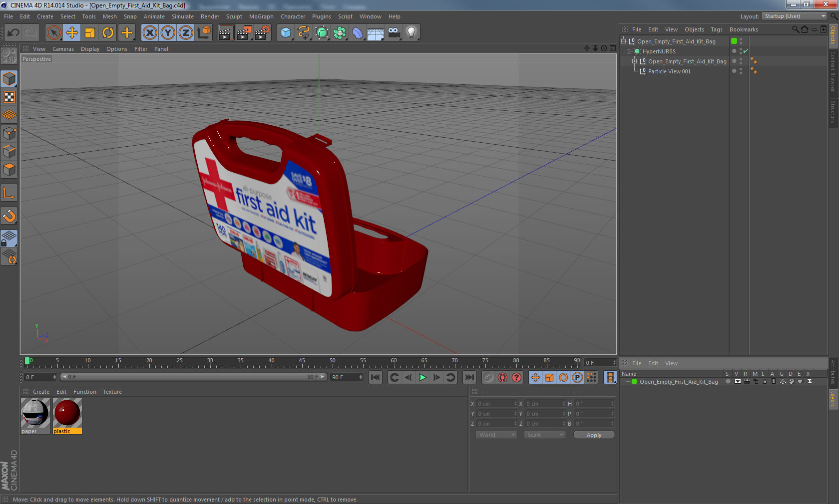Click the Undo arrow icon
This screenshot has height=504, width=839.
coord(13,33)
